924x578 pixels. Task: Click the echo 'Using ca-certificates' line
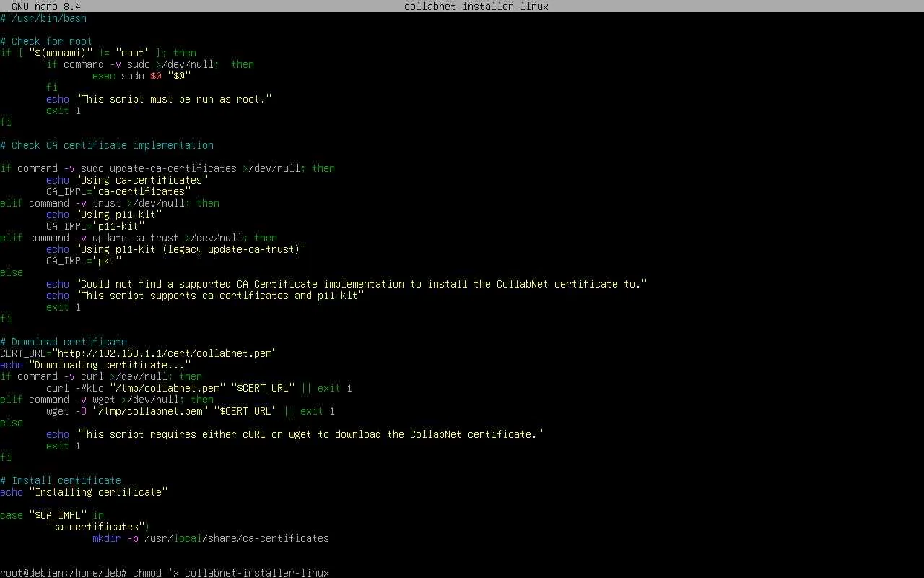point(127,180)
